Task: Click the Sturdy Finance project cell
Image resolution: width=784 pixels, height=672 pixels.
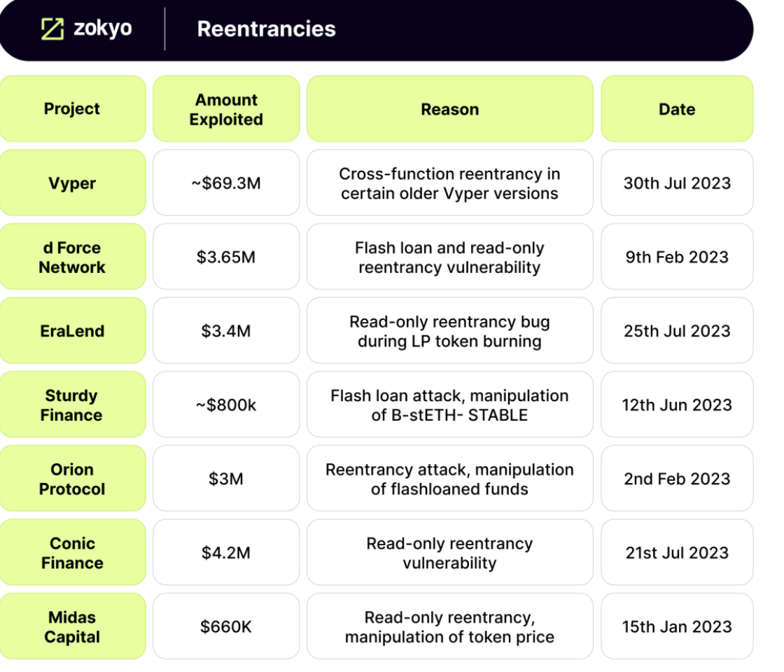Action: pos(72,405)
